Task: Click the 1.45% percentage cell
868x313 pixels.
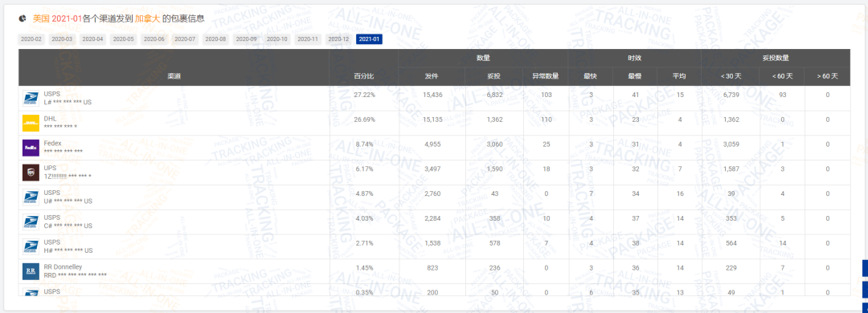Action: 364,267
